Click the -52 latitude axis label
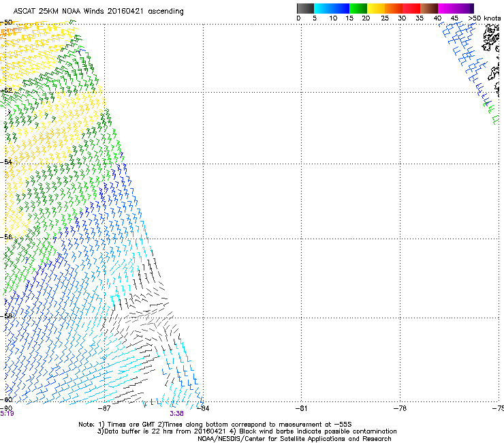The width and height of the screenshot is (504, 443). [x=6, y=91]
